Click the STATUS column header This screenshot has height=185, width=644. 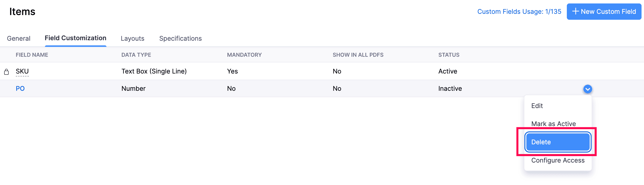[x=448, y=55]
